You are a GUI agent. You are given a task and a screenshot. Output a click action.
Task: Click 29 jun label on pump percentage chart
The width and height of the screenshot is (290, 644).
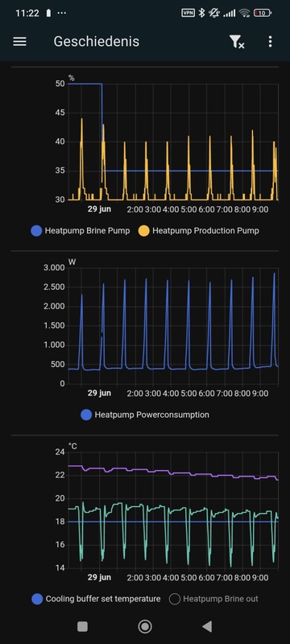pyautogui.click(x=99, y=209)
